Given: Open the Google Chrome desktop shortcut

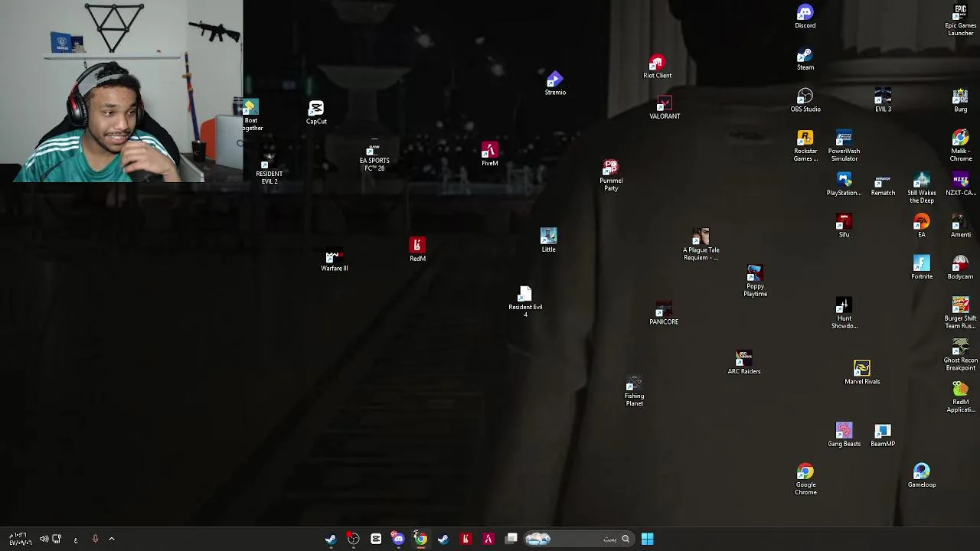Looking at the screenshot, I should [x=805, y=480].
